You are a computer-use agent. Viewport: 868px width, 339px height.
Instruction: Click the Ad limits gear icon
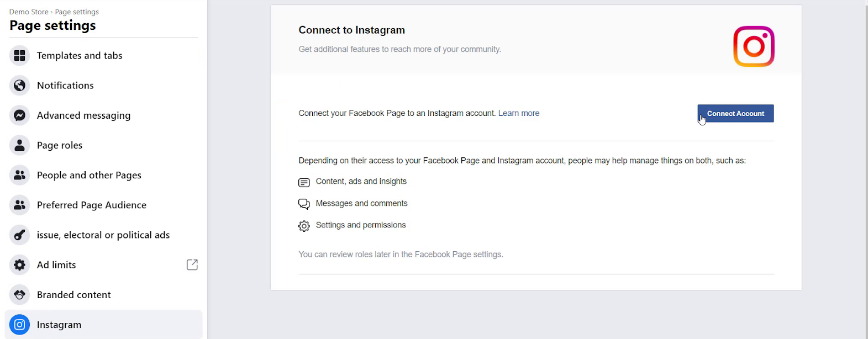[x=19, y=264]
